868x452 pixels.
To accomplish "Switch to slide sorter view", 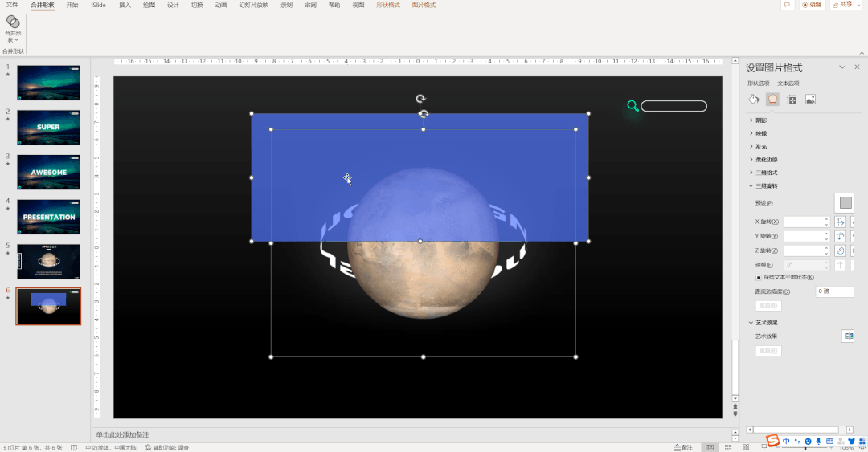I will point(728,447).
